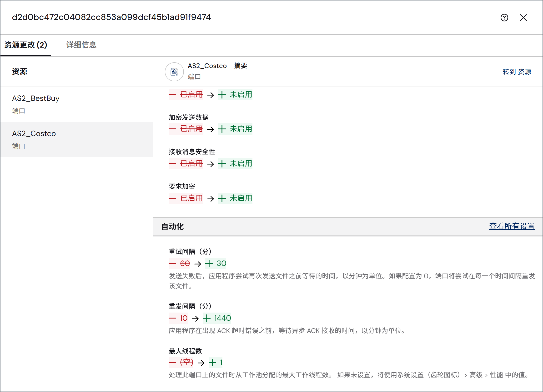The height and width of the screenshot is (392, 543).
Task: Click 未启用 under 要求加密
Action: pos(241,198)
